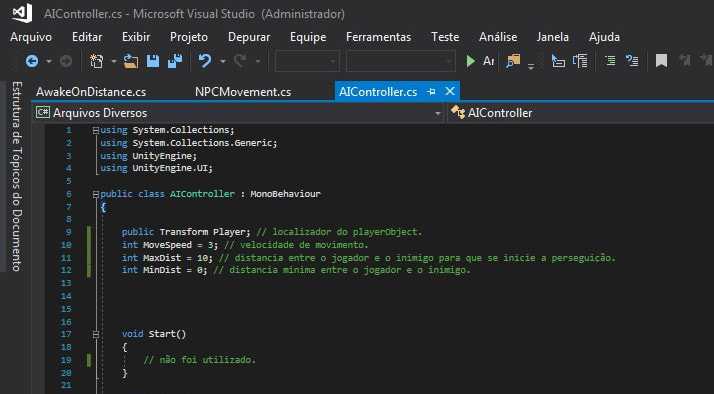Click the Transform Player declaration on line 9
The height and width of the screenshot is (394, 714).
[186, 232]
